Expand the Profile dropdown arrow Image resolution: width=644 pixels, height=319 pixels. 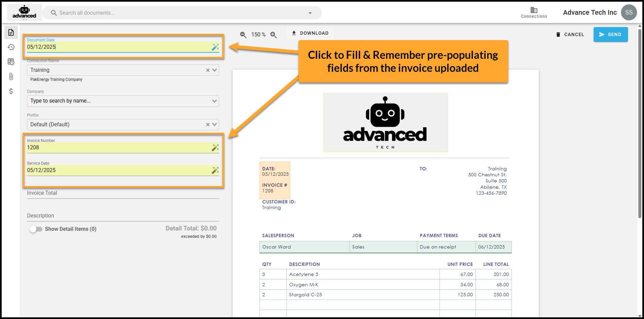pos(215,125)
